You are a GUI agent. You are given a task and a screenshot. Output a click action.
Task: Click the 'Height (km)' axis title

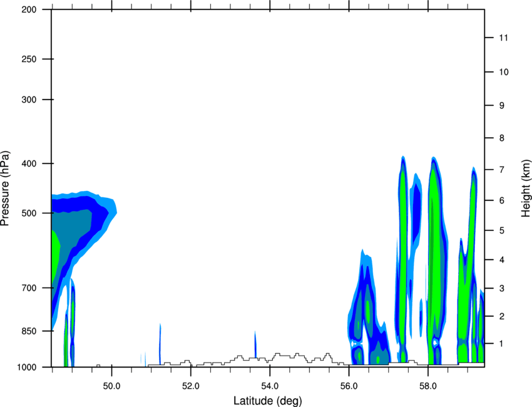(x=526, y=188)
